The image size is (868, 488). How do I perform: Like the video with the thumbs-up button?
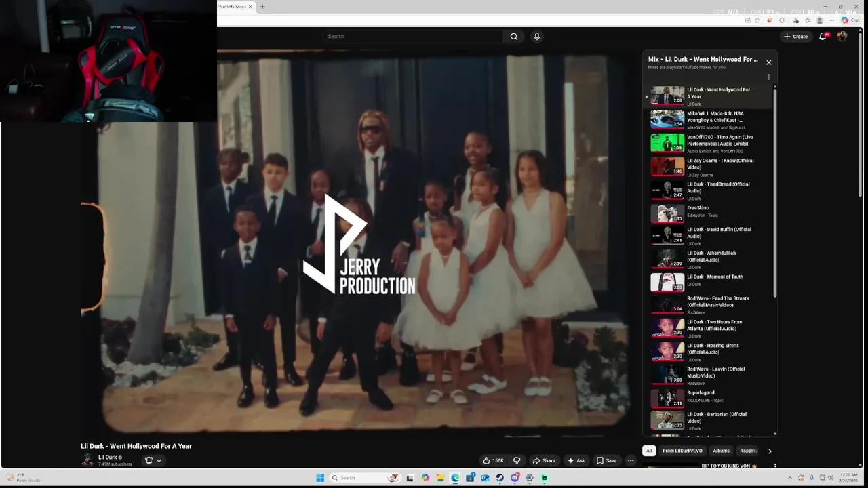[x=493, y=460]
